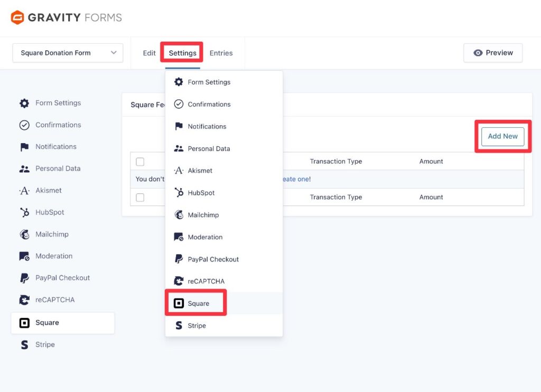Open Notifications label in left sidebar

pos(56,147)
